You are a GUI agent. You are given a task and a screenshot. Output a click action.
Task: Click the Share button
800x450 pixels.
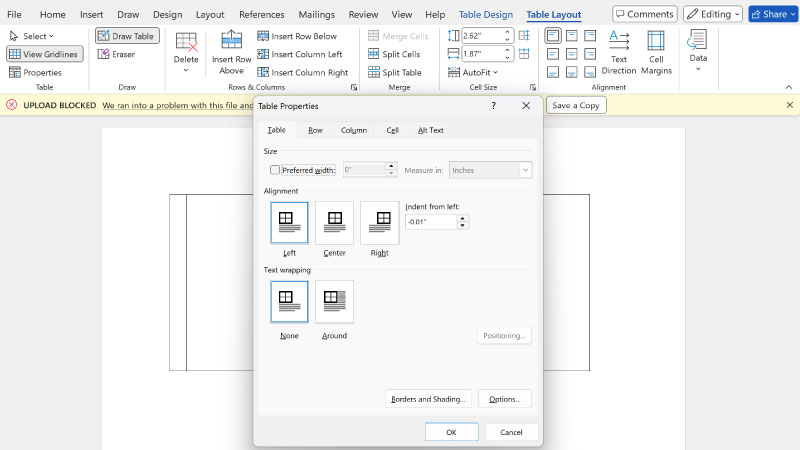pos(773,14)
